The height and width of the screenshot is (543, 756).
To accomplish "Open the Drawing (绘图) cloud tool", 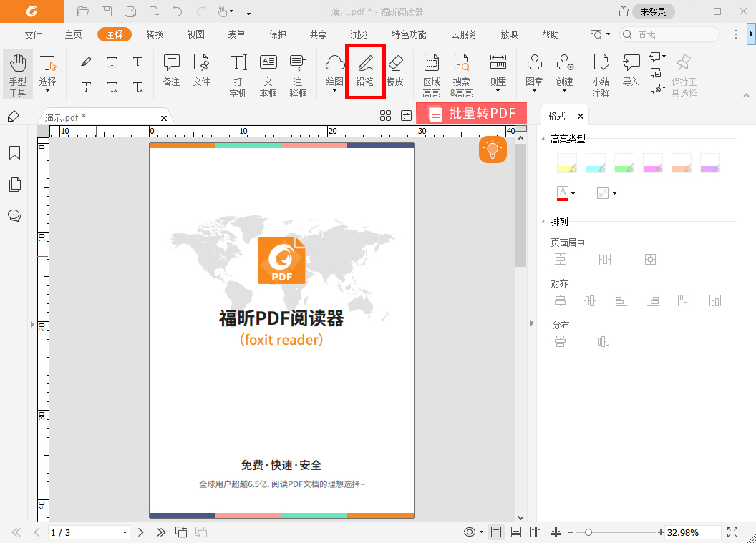I will pyautogui.click(x=334, y=72).
